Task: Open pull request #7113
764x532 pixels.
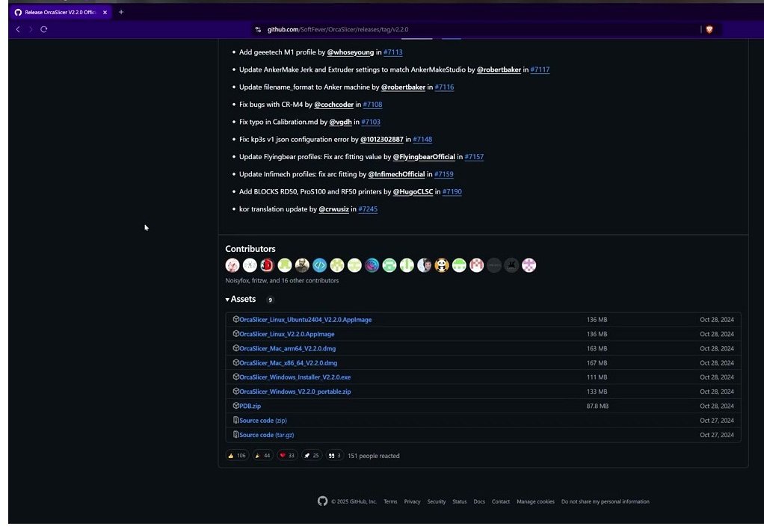Action: click(392, 52)
